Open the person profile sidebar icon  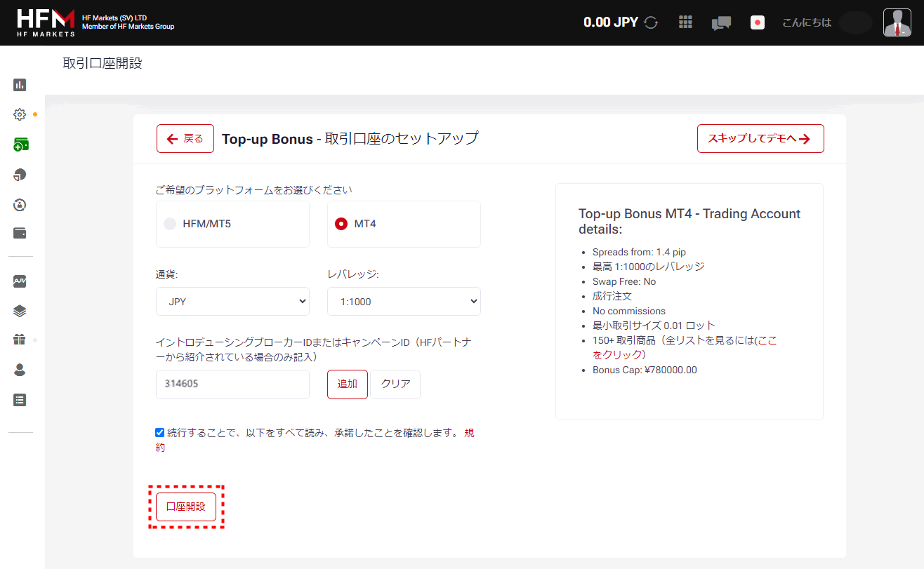click(20, 370)
